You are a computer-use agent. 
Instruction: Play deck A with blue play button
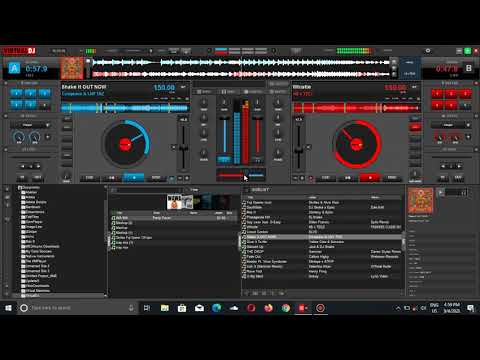[x=134, y=178]
